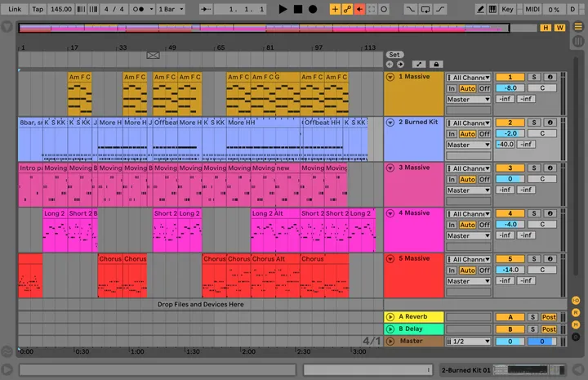Image resolution: width=588 pixels, height=380 pixels.
Task: Click the automation mode icon beside the lock
Action: 419,64
